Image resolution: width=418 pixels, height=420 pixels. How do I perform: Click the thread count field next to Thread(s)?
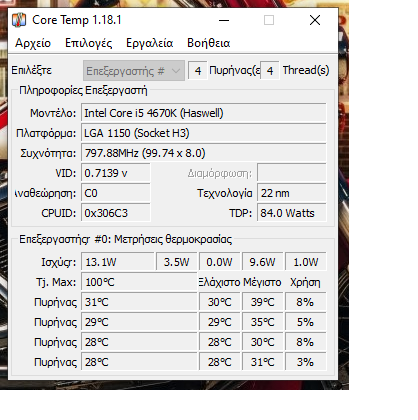(x=270, y=71)
